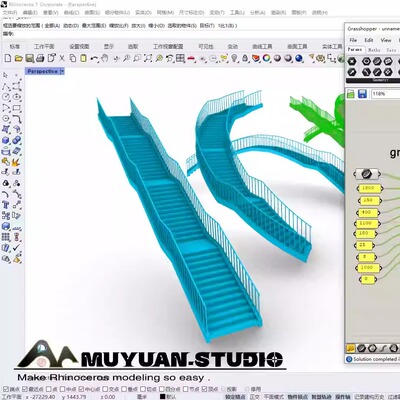The height and width of the screenshot is (400, 400).
Task: Open the color wheel Properties icon
Action: (x=266, y=59)
